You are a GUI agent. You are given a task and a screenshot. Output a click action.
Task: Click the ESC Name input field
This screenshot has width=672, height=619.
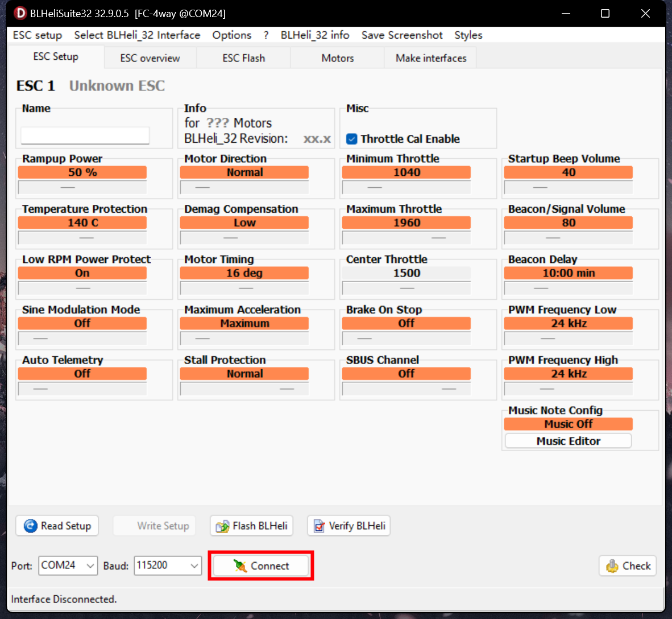tap(85, 135)
